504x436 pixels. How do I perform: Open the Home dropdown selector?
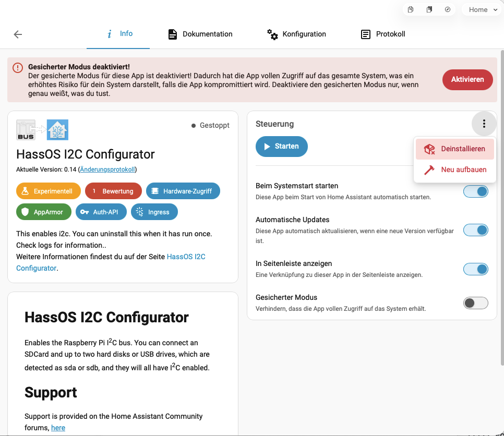coord(483,9)
